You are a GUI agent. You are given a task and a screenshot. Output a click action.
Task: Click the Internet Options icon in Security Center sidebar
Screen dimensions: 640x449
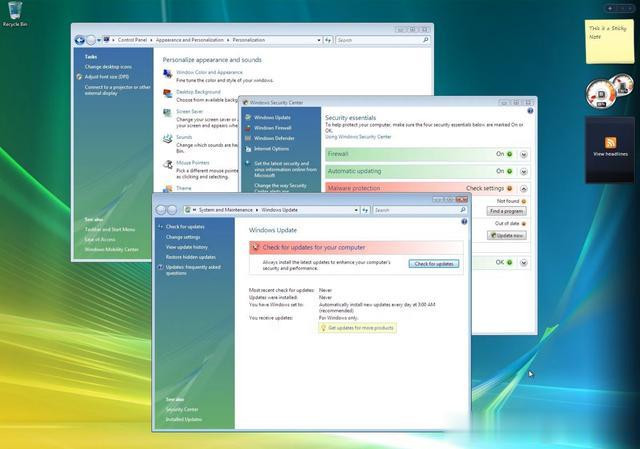pyautogui.click(x=248, y=149)
